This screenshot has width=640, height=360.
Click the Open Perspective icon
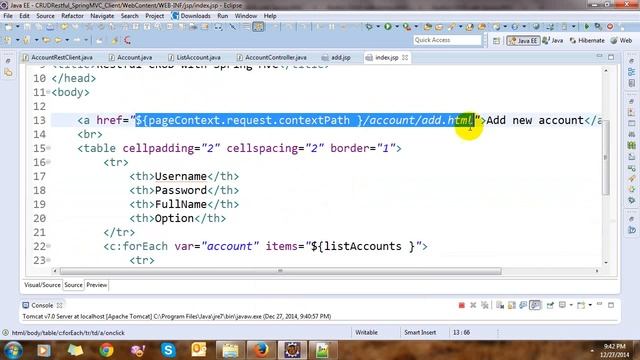[x=496, y=40]
